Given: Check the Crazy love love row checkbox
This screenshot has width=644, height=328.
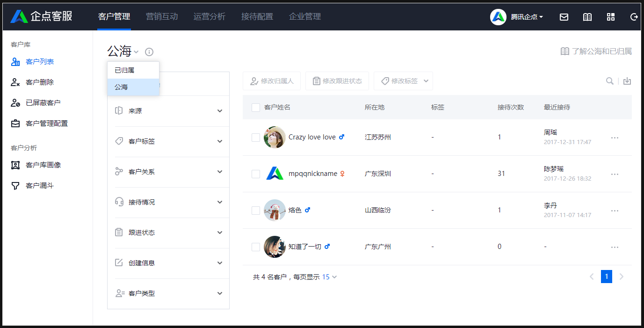Looking at the screenshot, I should pos(256,138).
